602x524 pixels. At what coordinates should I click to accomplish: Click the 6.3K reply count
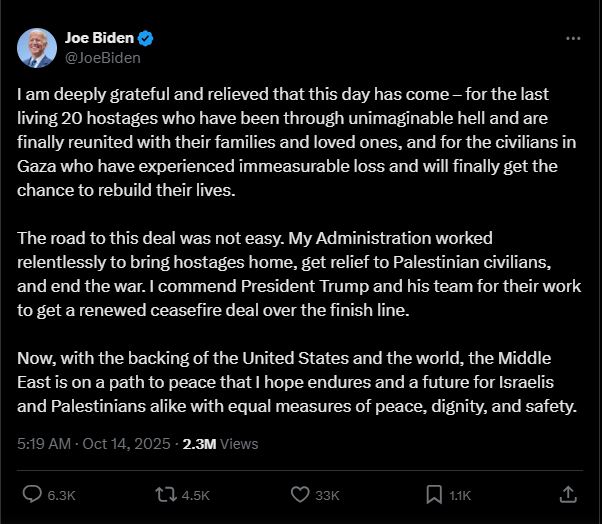(63, 495)
